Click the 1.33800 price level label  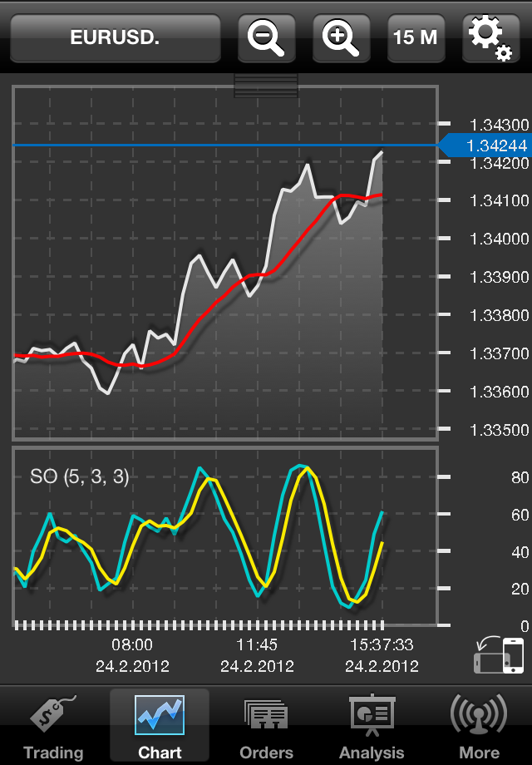499,315
